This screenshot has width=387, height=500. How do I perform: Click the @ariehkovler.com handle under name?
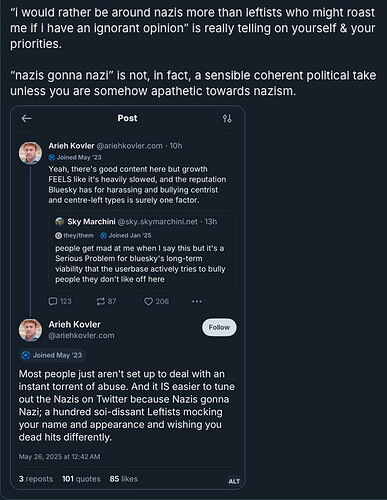pos(81,336)
